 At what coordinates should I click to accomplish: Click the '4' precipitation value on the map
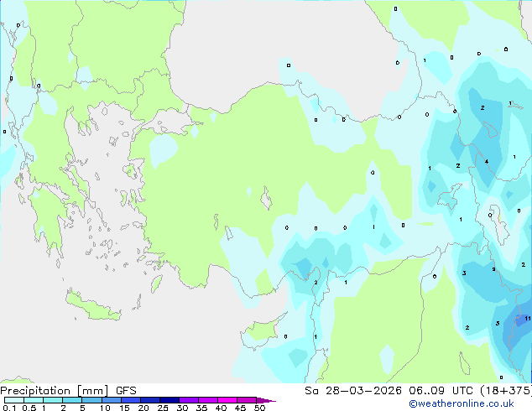click(x=487, y=161)
